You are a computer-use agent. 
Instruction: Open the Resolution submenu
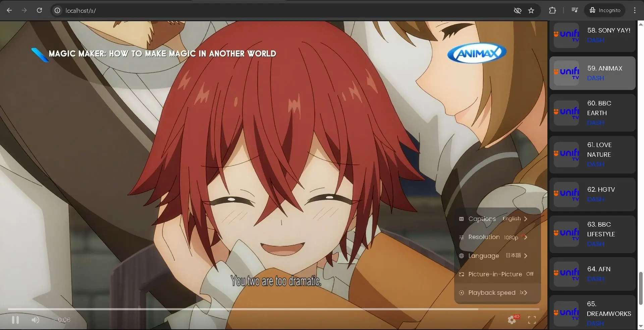(x=497, y=237)
